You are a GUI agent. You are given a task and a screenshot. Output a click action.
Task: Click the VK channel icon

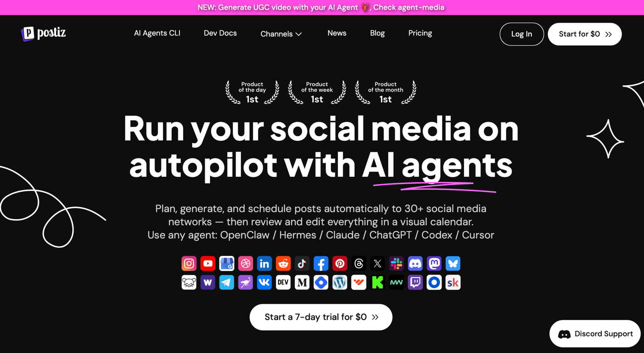[264, 282]
